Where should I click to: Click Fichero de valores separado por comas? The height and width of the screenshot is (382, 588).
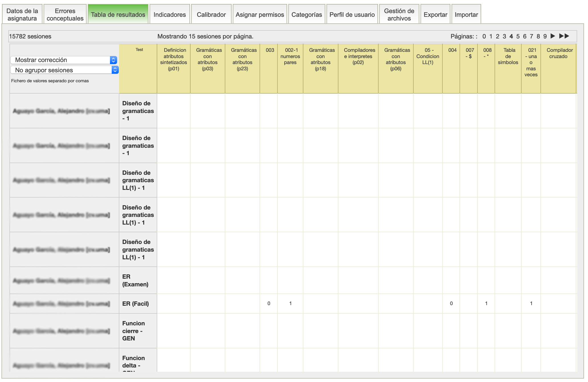pyautogui.click(x=50, y=81)
